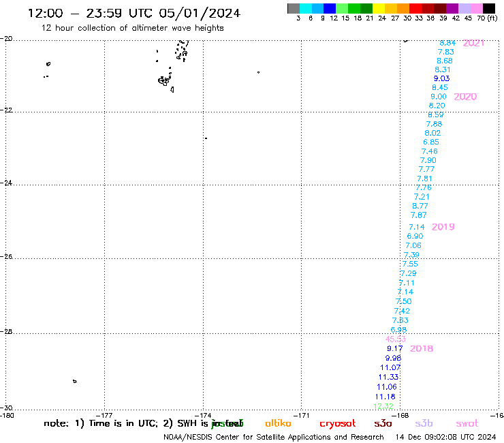Pick the light green 15 ft legend swatch
504x443 pixels.
342,8
